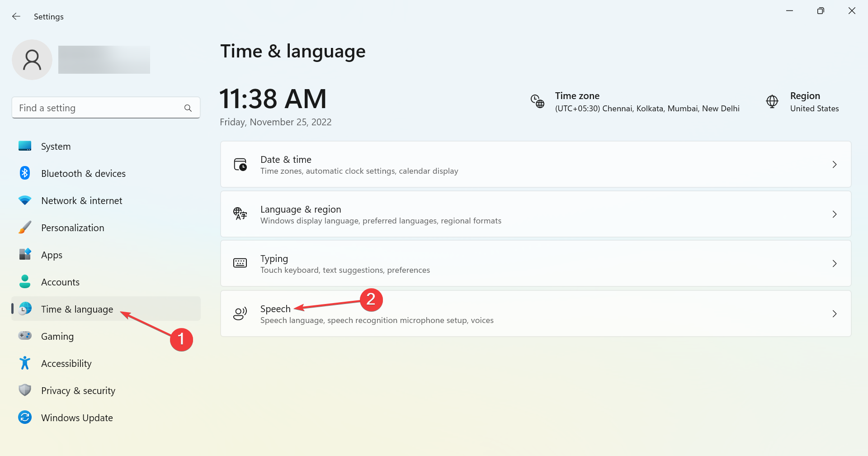Click the Typing keyboard icon
868x456 pixels.
click(240, 263)
